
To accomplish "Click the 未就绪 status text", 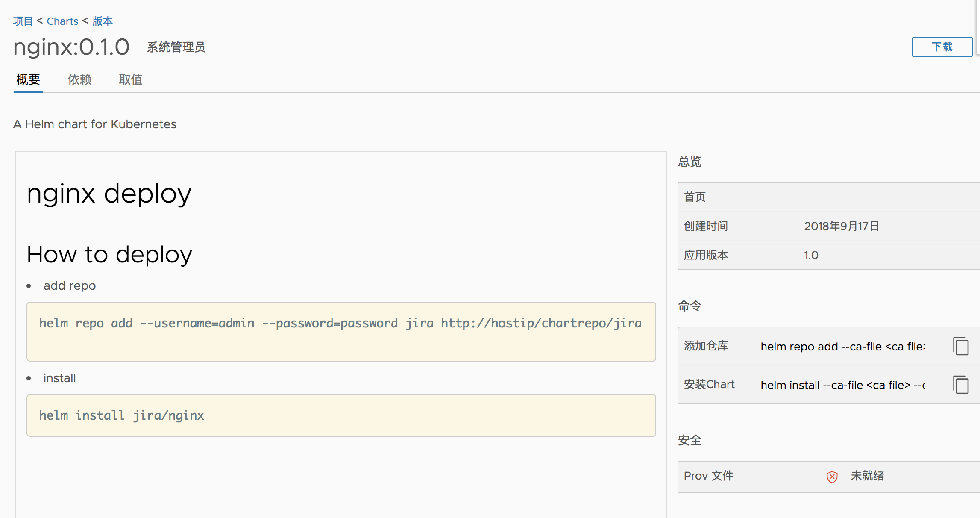I will point(867,476).
